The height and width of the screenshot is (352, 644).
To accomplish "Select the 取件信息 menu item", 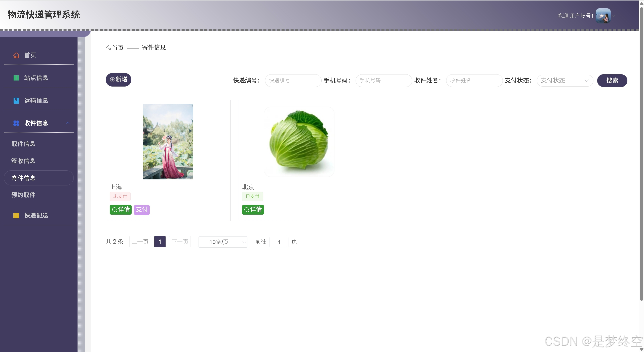I will [x=23, y=144].
